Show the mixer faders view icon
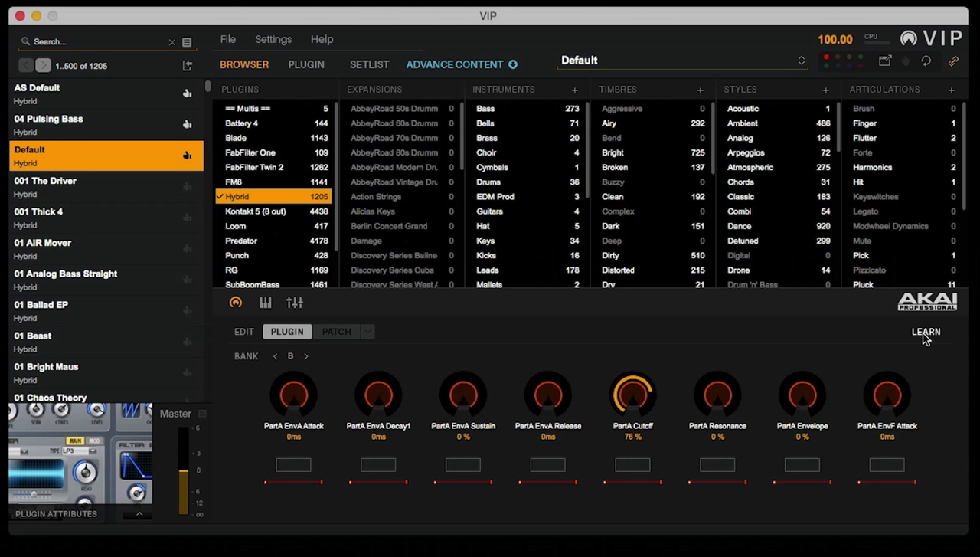 (x=295, y=303)
